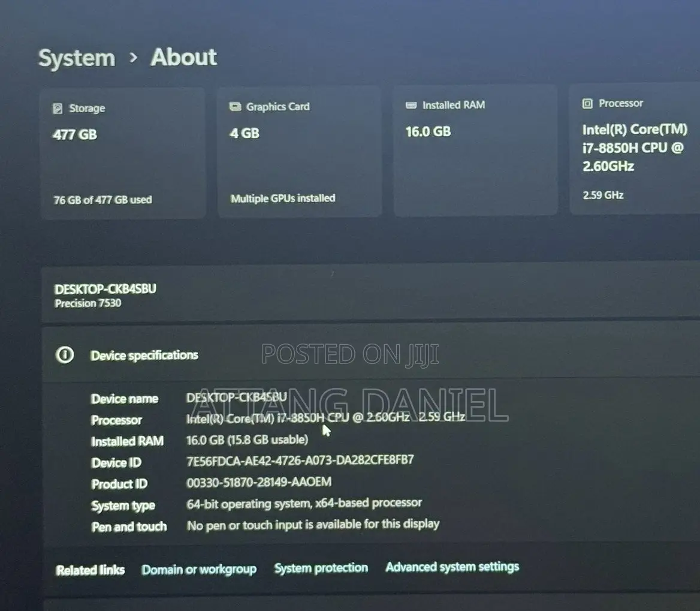Click the 'Product ID' label

tap(119, 484)
